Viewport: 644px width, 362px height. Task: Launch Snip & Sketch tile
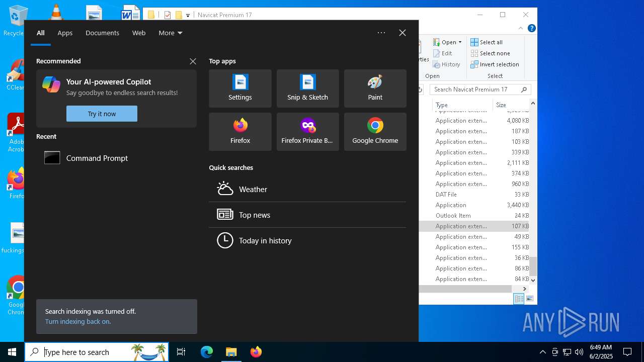(x=307, y=88)
